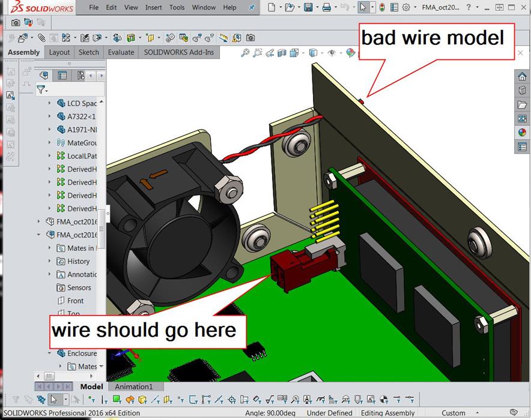The height and width of the screenshot is (420, 531).
Task: Click the Linear Component Pattern icon
Action: [x=66, y=38]
